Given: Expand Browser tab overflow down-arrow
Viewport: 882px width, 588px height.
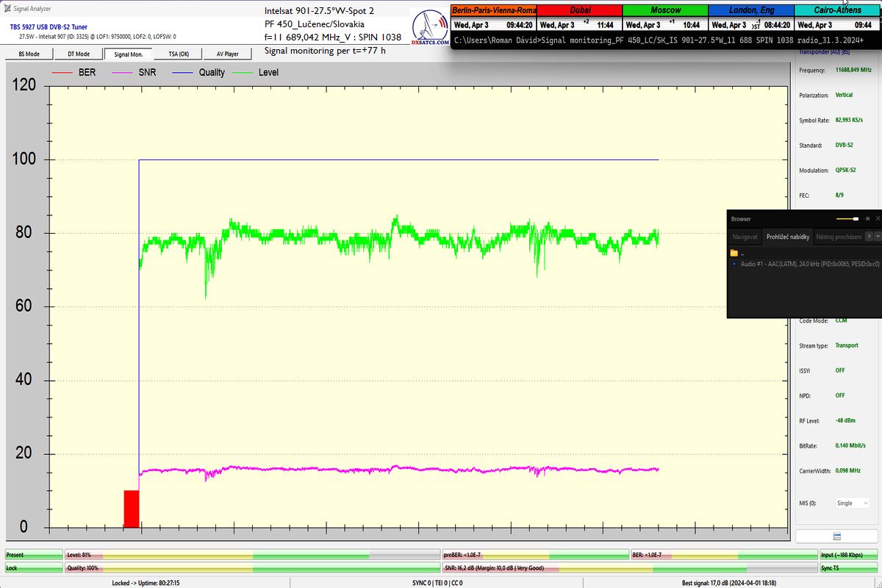Looking at the screenshot, I should (878, 237).
